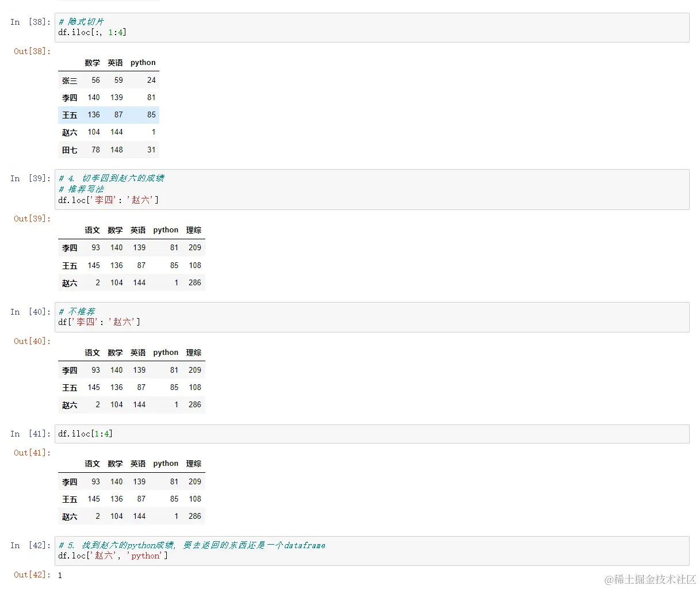Select the '田七' row label
This screenshot has width=700, height=589.
tap(70, 150)
